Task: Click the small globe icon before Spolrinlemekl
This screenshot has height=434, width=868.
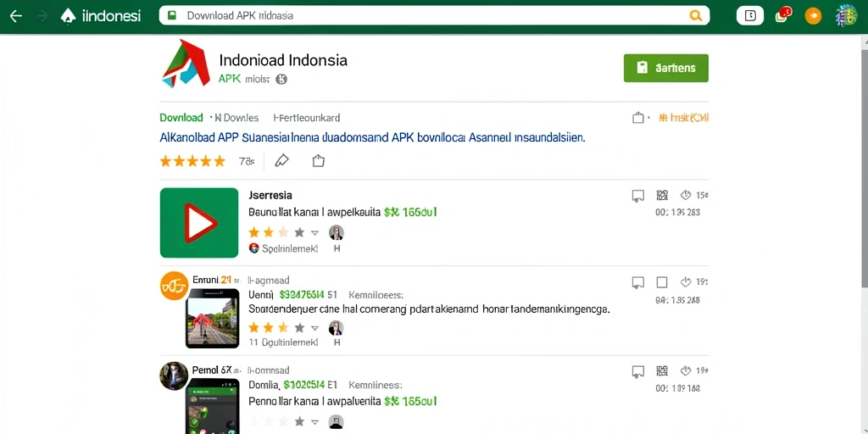Action: pos(254,248)
